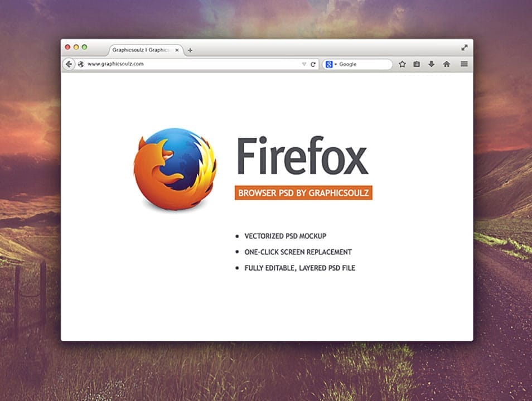Screen dimensions: 532x401
Task: Open the Downloads arrow icon
Action: [431, 64]
